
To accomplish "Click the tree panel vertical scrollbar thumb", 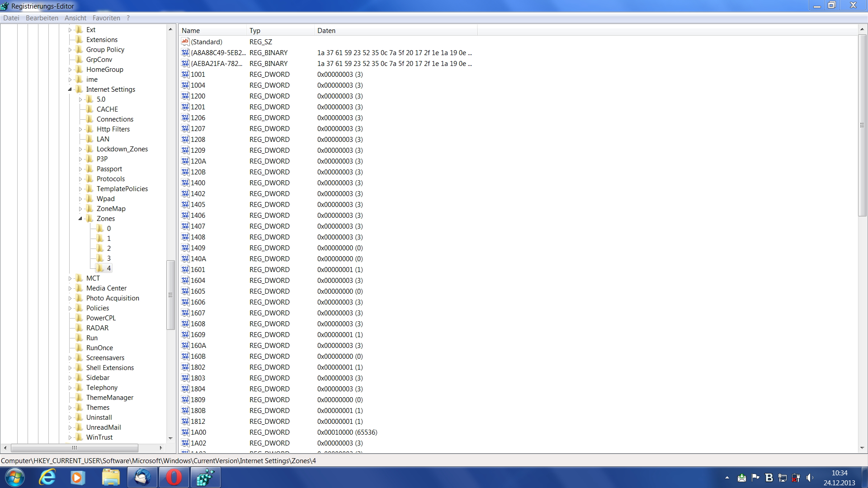I will point(170,295).
